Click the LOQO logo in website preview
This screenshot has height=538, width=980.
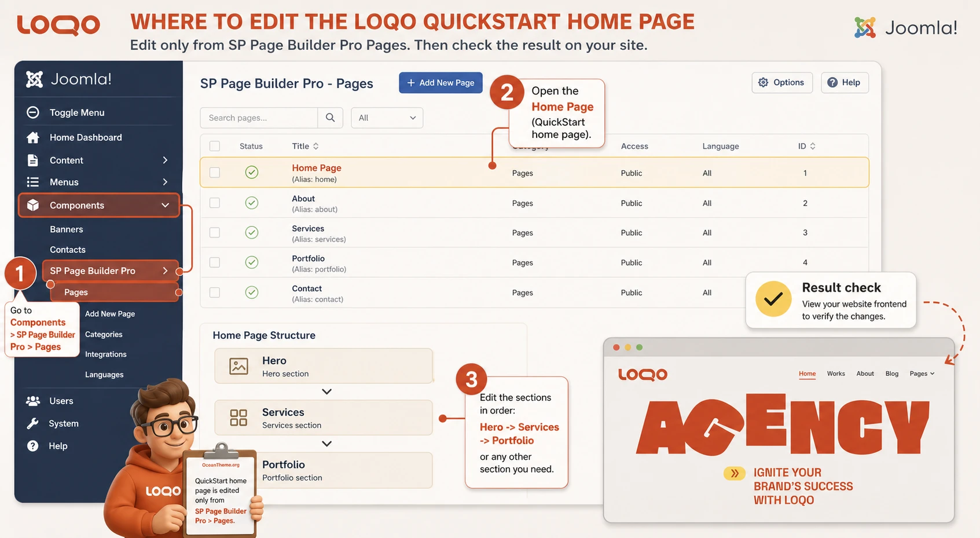pos(643,375)
